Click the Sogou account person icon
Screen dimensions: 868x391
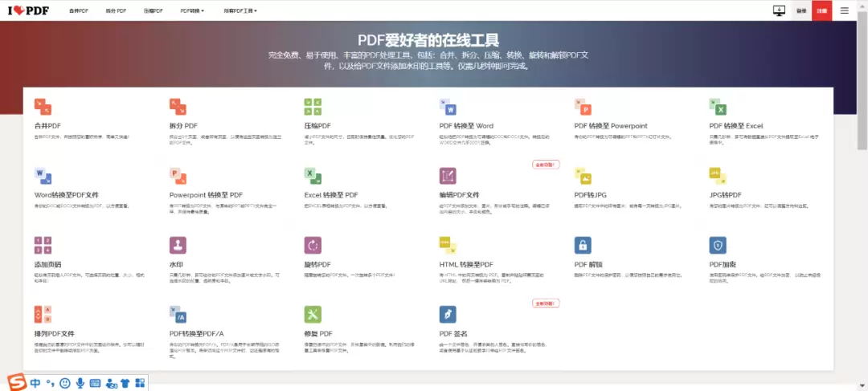point(110,383)
